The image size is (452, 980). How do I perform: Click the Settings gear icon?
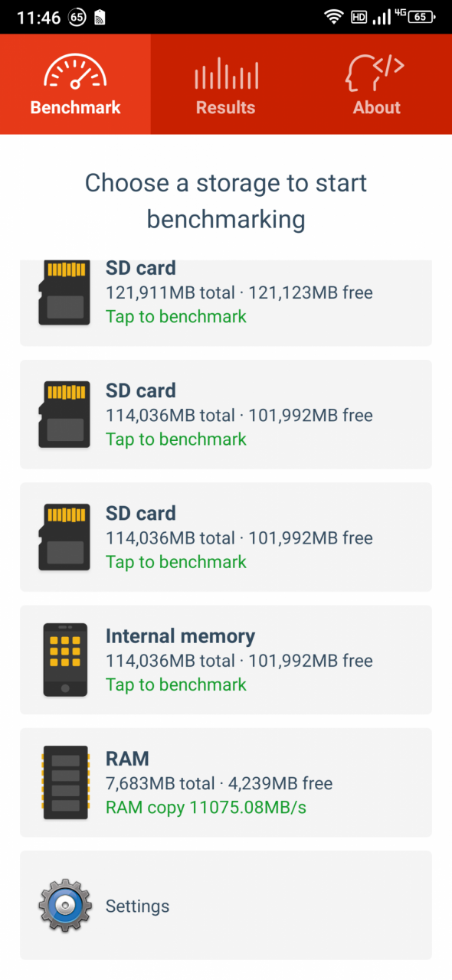pos(65,906)
